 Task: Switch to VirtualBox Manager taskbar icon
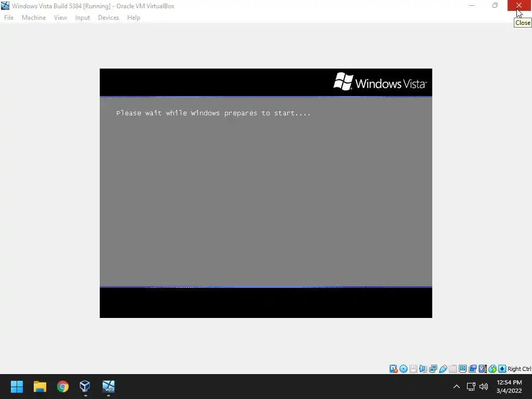[85, 387]
